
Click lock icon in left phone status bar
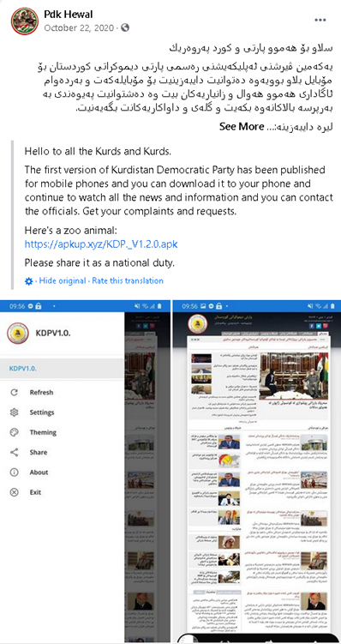click(39, 306)
